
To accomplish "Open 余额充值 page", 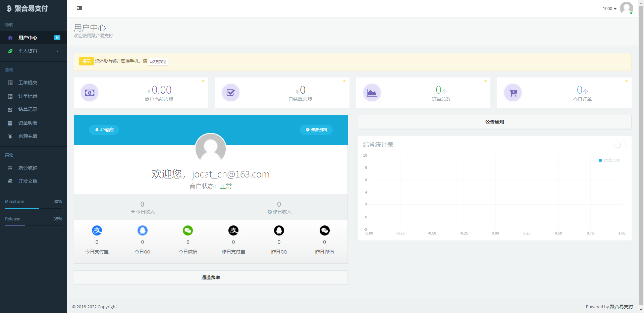I will 34,136.
